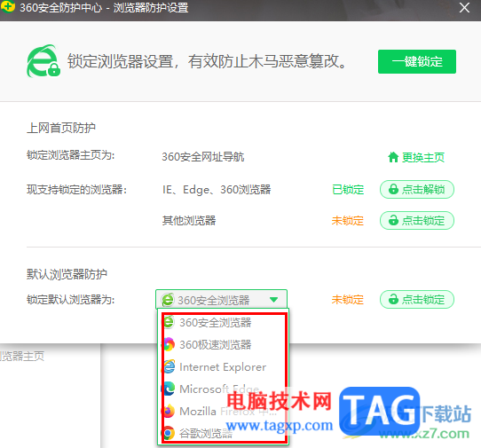Click the Internet Explorer icon in list
Screen dimensions: 481x448
tap(169, 366)
